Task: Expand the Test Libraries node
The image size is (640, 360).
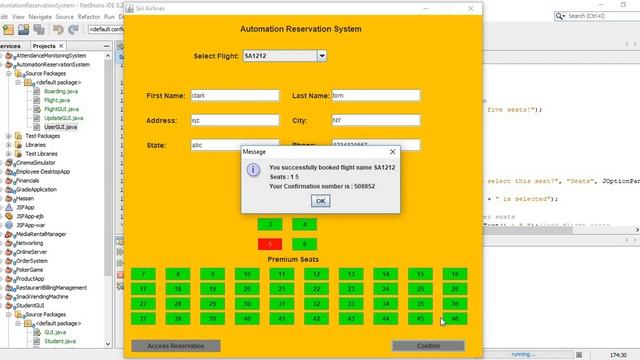Action: click(x=9, y=154)
